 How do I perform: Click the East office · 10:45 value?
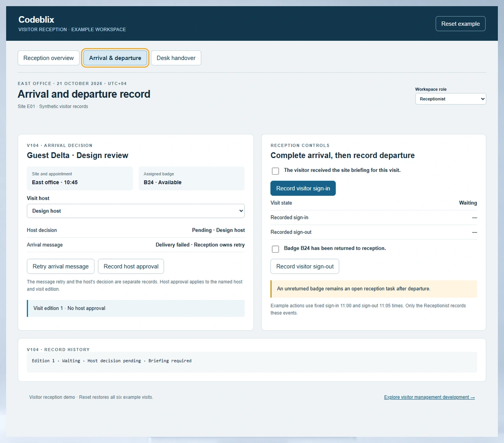(x=55, y=182)
